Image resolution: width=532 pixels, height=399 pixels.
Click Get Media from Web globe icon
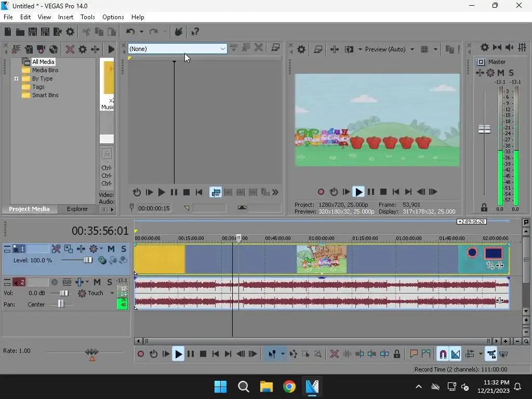point(54,49)
